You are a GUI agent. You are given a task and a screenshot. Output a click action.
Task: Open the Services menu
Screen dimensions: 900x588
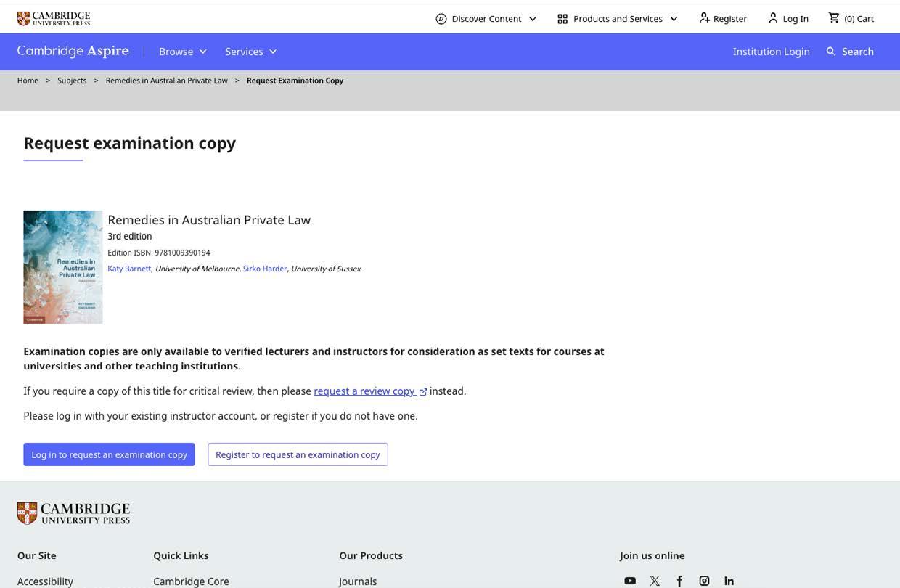pos(244,52)
